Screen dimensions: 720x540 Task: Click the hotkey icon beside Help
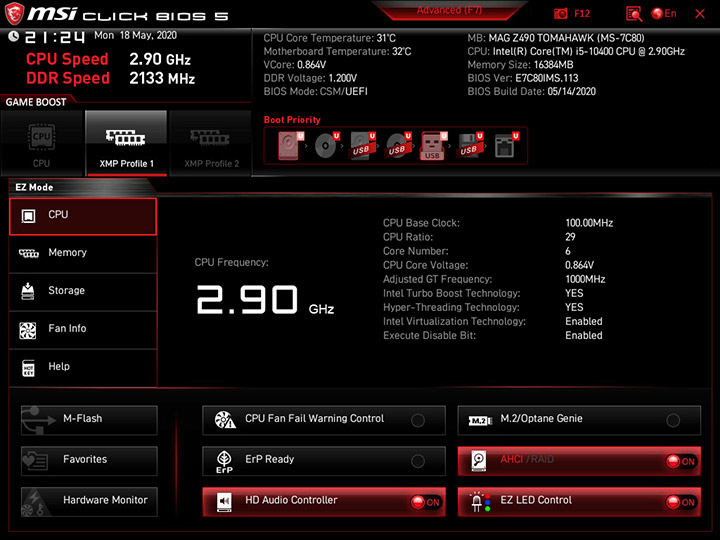[x=28, y=368]
